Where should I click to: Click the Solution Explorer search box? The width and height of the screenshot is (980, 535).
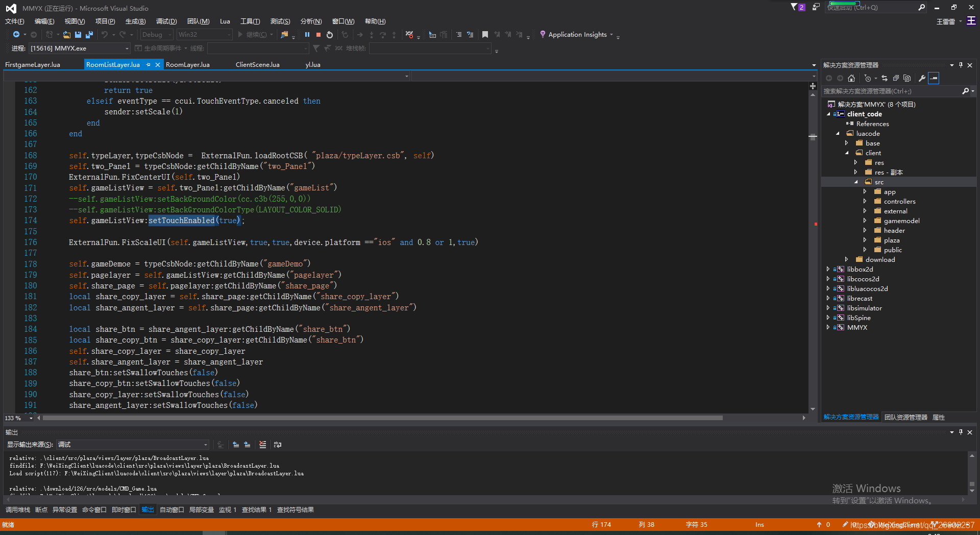892,91
